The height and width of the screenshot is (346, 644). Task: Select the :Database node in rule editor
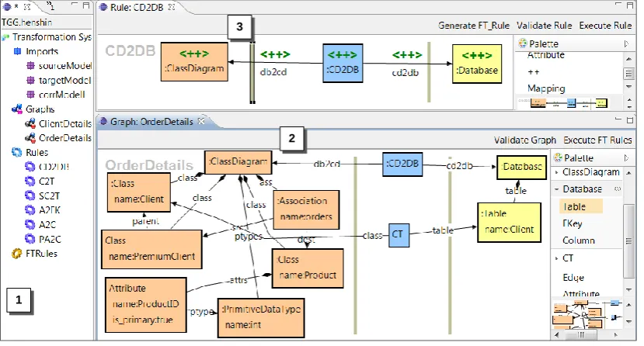pyautogui.click(x=477, y=64)
